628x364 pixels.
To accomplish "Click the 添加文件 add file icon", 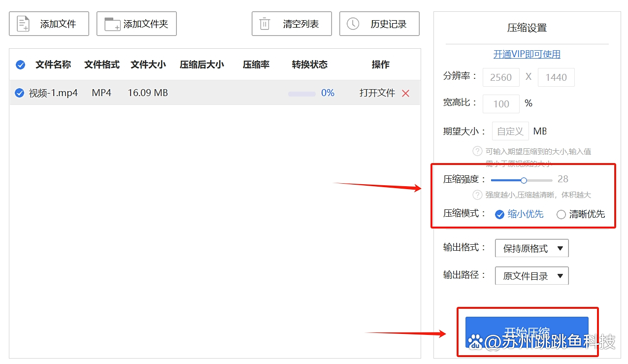I will pyautogui.click(x=23, y=23).
